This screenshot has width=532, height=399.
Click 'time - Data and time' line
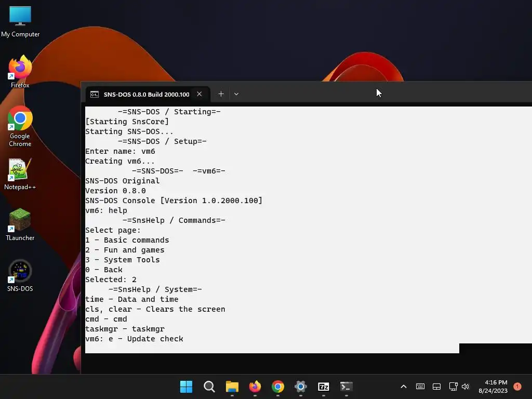131,299
